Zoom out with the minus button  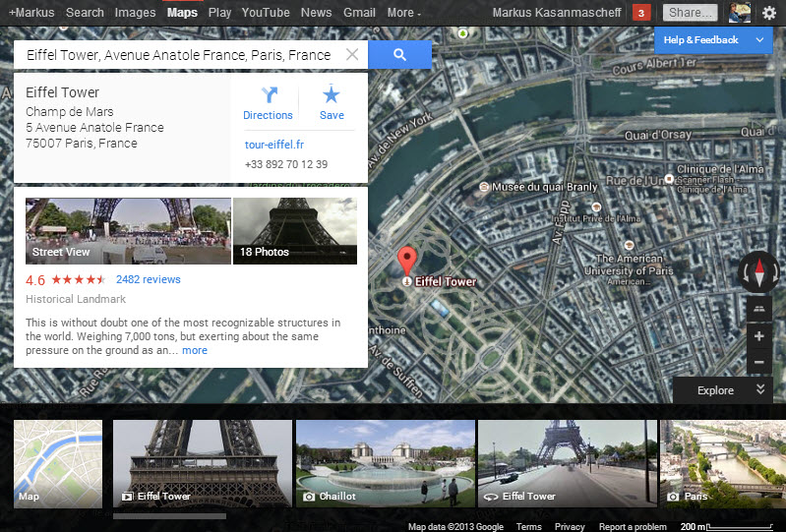pyautogui.click(x=758, y=363)
